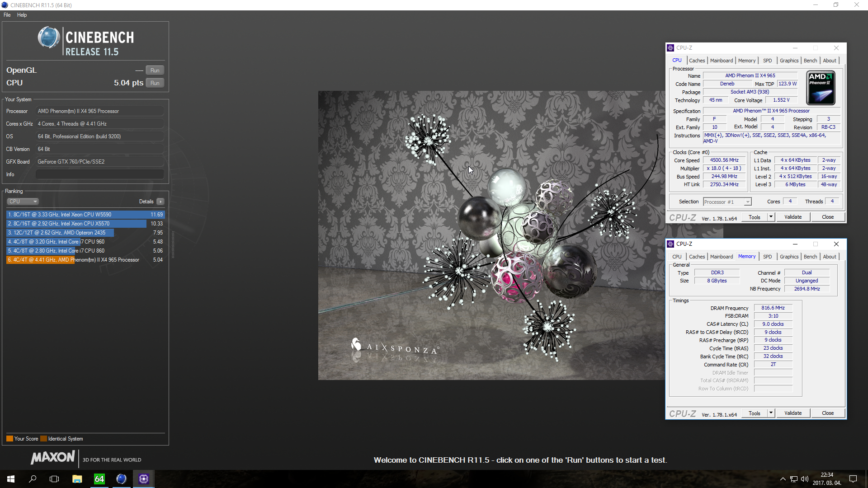
Task: Select ranking entry AMD Opteron 2435
Action: click(85, 233)
